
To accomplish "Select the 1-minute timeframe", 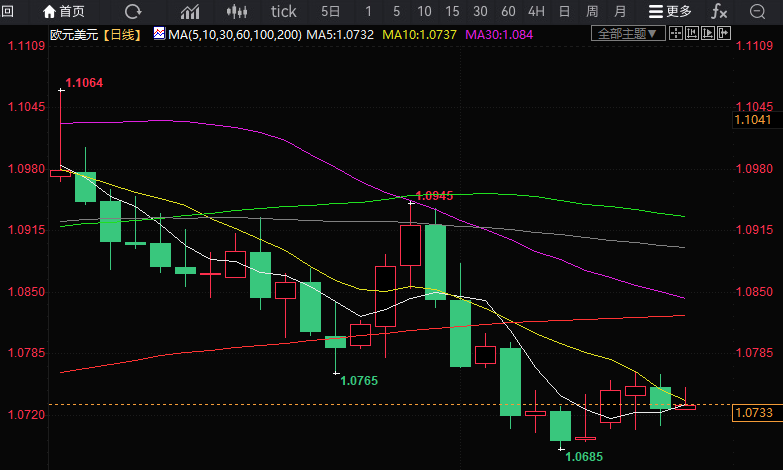I will tap(369, 11).
